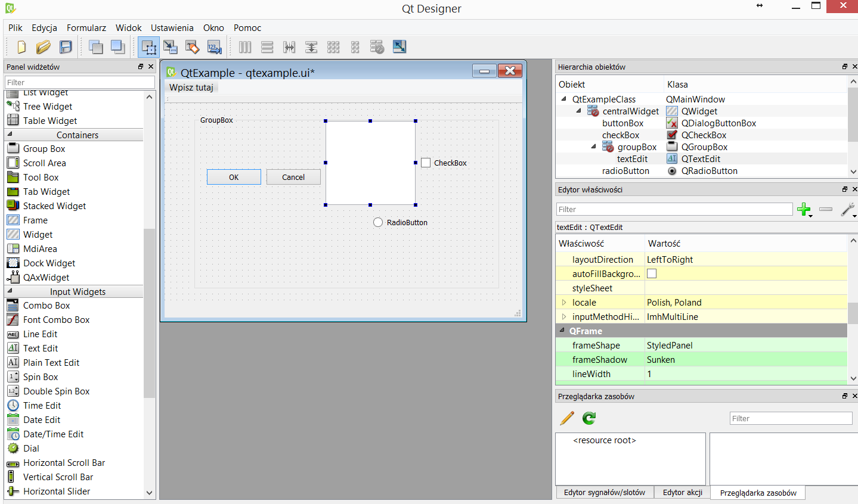Open the Edycja menu

click(x=44, y=27)
